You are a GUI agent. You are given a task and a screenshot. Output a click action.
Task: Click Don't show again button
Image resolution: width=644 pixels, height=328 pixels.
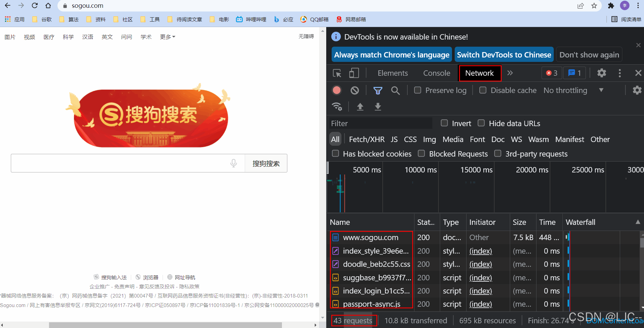[589, 54]
